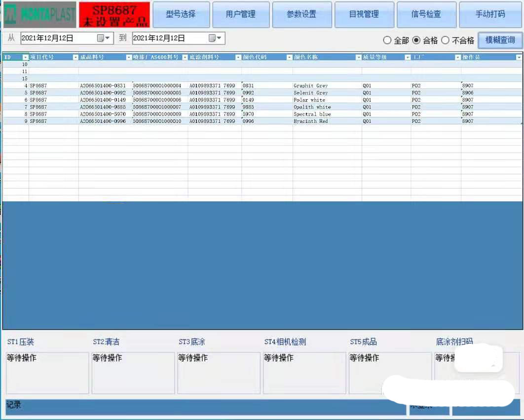Screen dimensions: 524x420
Task: Open the 颜色代码 column filter dropdown
Action: 290,57
